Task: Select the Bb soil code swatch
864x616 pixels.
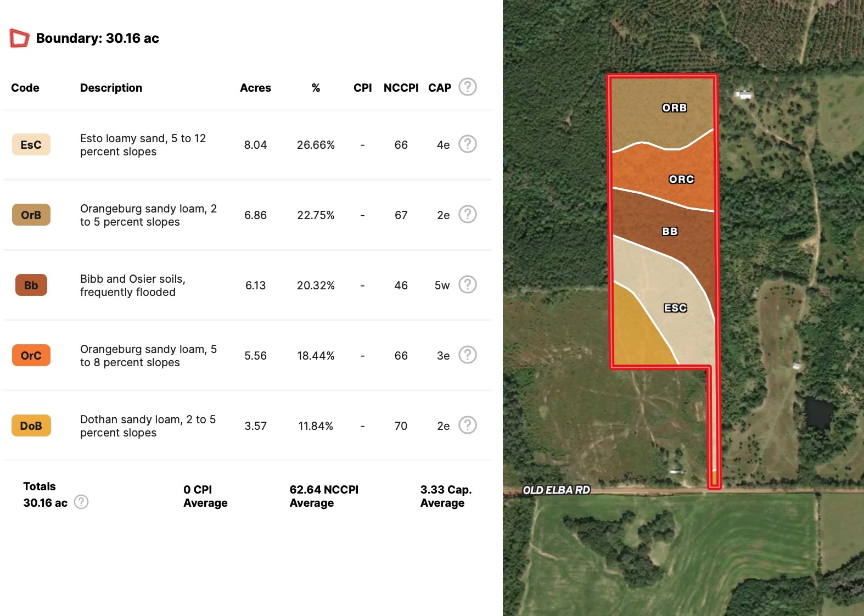Action: point(31,285)
